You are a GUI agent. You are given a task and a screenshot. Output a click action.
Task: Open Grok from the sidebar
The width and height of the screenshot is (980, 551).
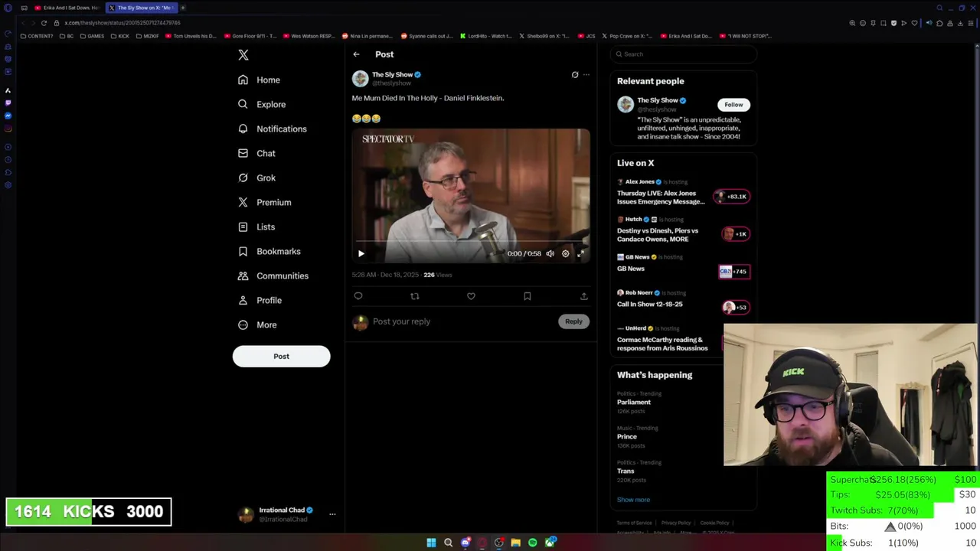click(256, 178)
